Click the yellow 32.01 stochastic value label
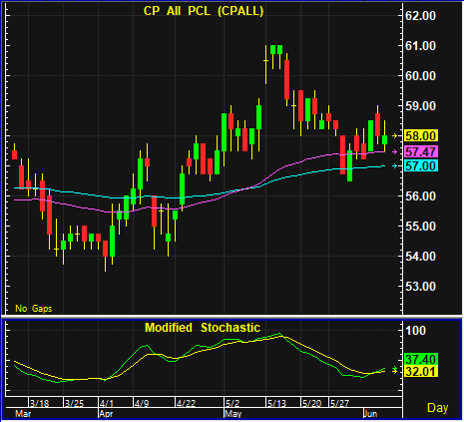 coord(421,371)
